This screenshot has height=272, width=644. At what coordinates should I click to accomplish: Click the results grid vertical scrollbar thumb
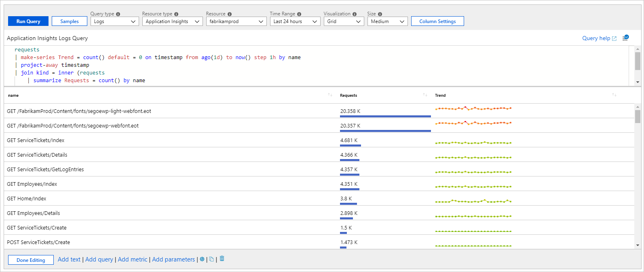638,117
